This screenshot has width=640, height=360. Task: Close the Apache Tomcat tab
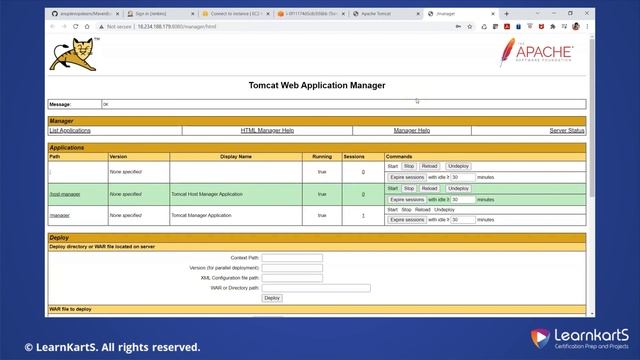(418, 14)
